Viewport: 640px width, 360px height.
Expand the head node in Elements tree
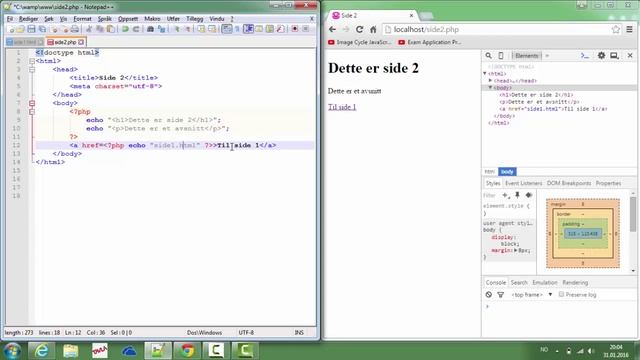point(490,80)
